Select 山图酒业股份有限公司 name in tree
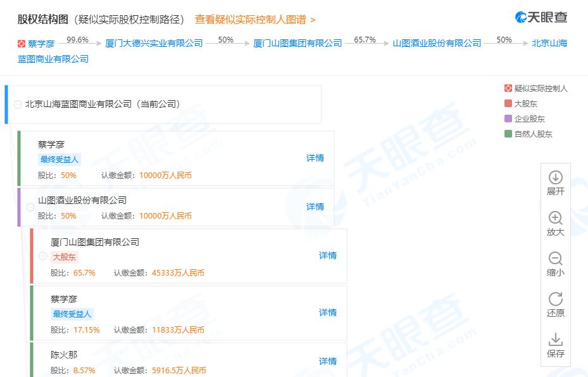 (x=82, y=200)
